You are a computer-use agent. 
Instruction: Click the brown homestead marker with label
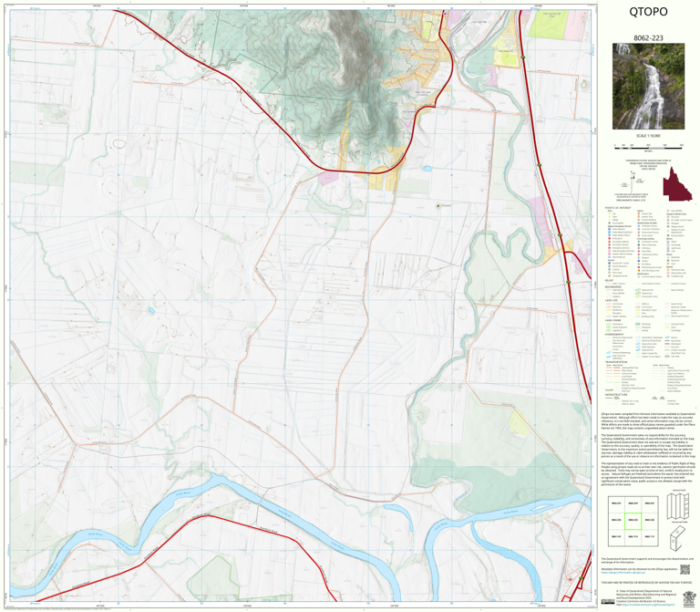pos(438,205)
